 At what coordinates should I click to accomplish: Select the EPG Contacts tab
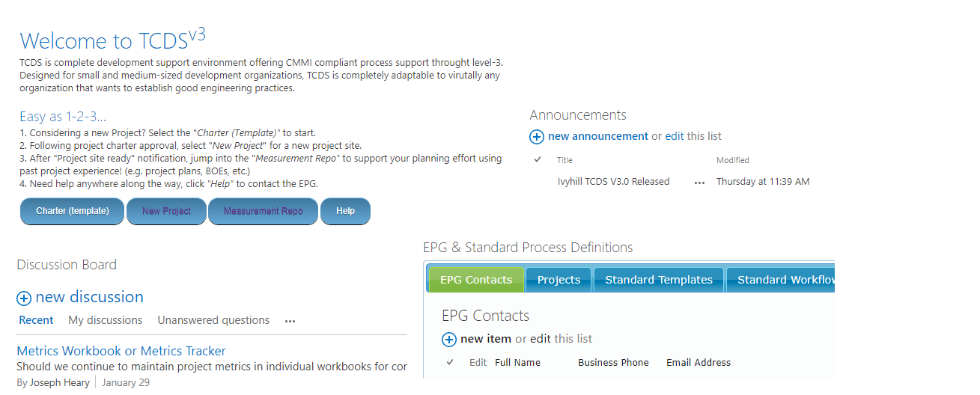click(476, 280)
